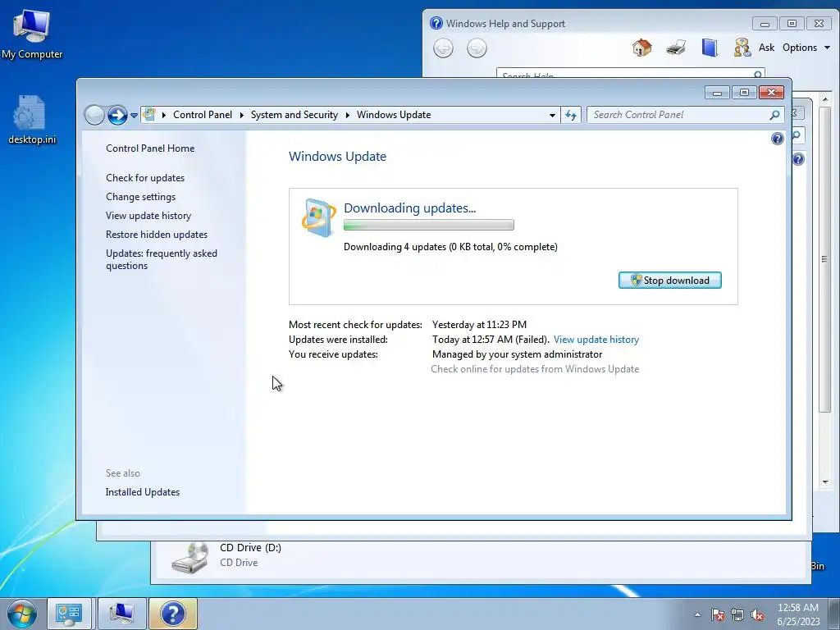This screenshot has width=840, height=630.
Task: Expand root arrow before Control Panel breadcrumb
Action: 163,115
